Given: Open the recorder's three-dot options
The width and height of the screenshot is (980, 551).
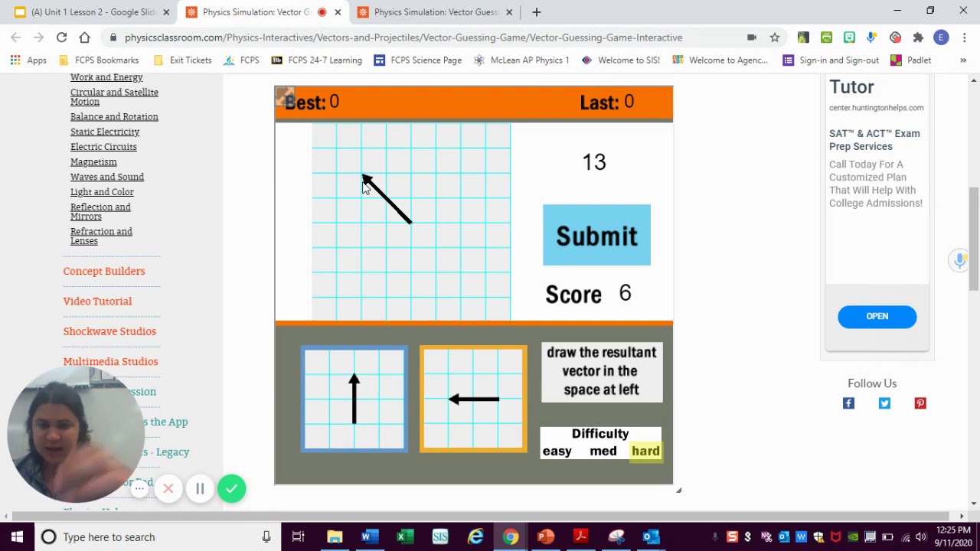Looking at the screenshot, I should click(x=139, y=488).
